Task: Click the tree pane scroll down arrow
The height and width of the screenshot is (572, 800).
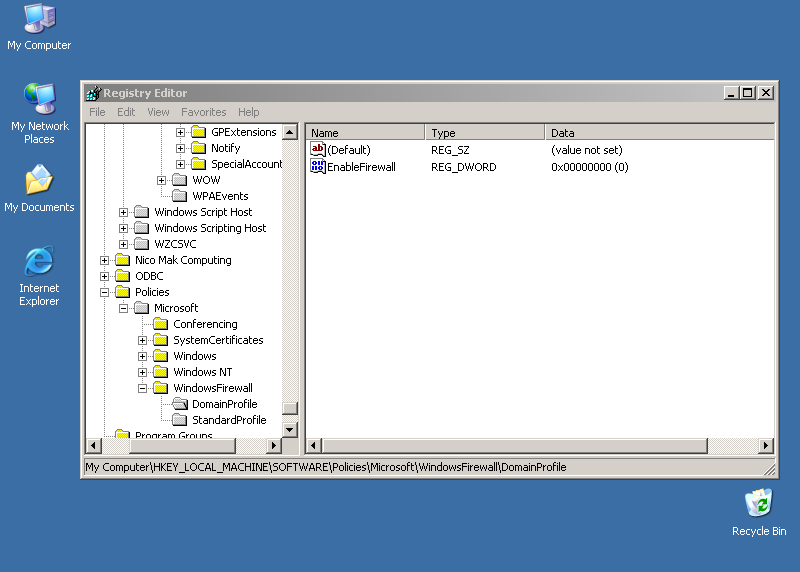Action: click(x=290, y=430)
